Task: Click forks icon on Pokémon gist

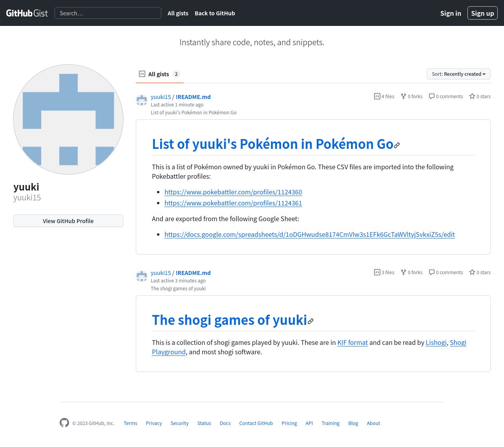Action: point(403,96)
